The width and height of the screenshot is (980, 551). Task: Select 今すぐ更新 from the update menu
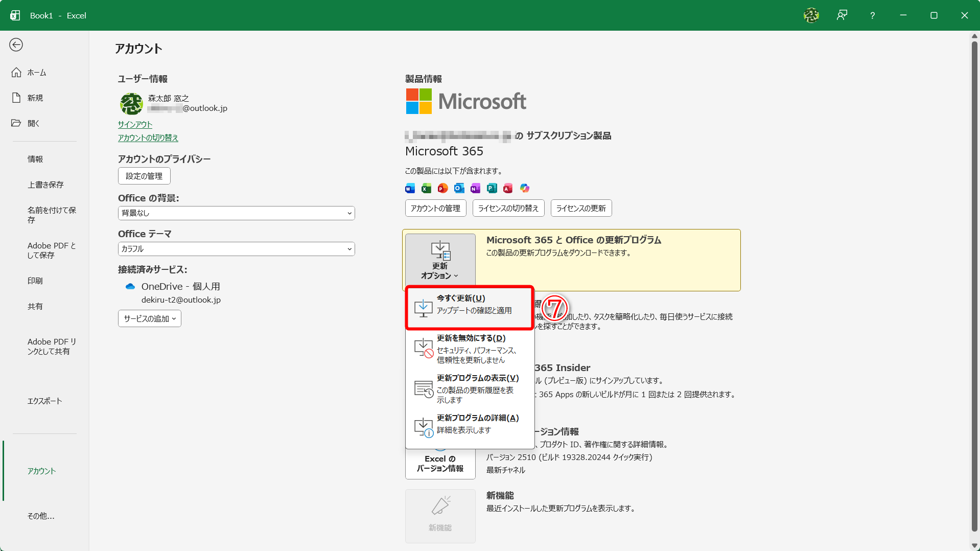[469, 305]
